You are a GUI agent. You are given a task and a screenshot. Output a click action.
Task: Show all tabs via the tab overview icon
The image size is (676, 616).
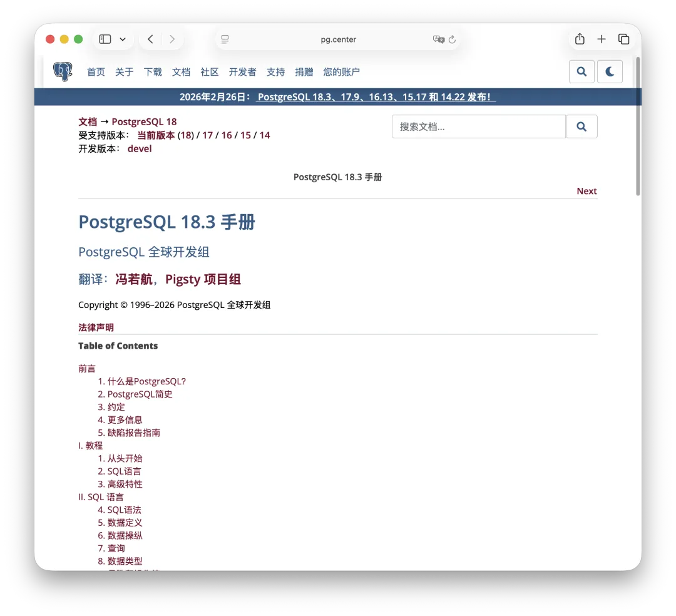[624, 39]
